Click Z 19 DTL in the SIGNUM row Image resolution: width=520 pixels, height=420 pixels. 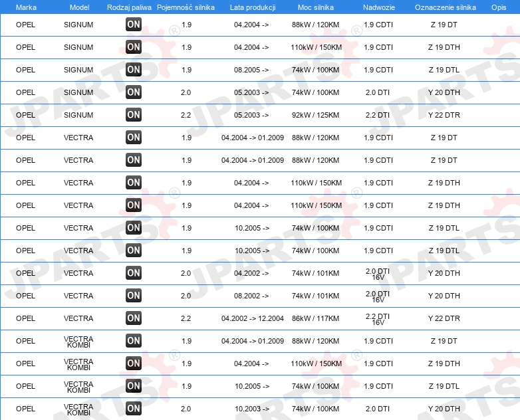pos(444,70)
